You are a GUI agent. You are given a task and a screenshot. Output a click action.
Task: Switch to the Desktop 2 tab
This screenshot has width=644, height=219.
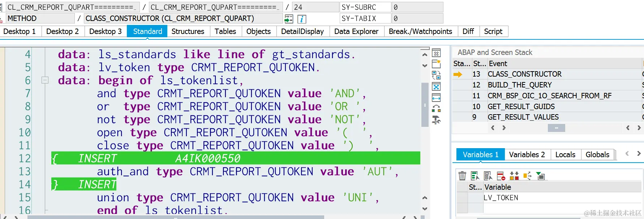(x=63, y=31)
